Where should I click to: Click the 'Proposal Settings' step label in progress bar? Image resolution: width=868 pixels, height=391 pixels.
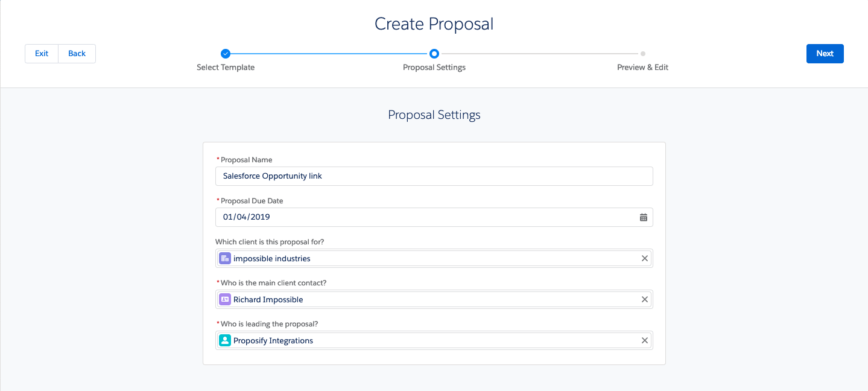pyautogui.click(x=434, y=68)
